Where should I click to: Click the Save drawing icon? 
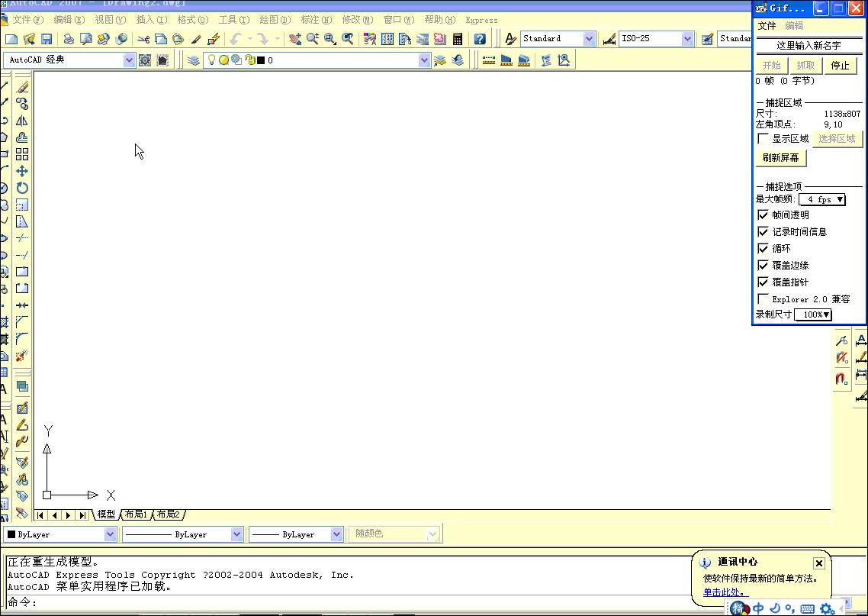click(47, 39)
